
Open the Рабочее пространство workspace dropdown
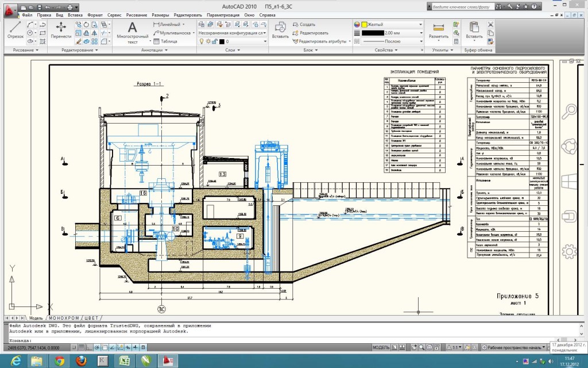pyautogui.click(x=513, y=348)
